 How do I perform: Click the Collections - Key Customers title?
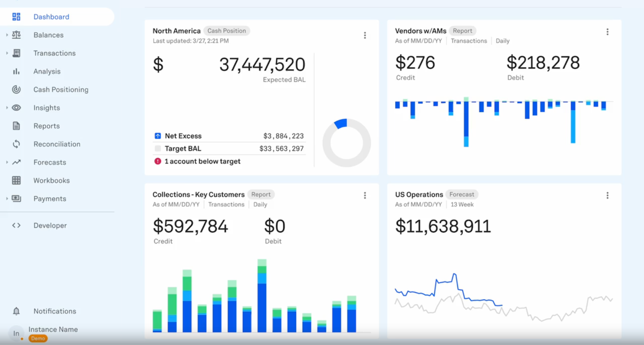pyautogui.click(x=198, y=195)
